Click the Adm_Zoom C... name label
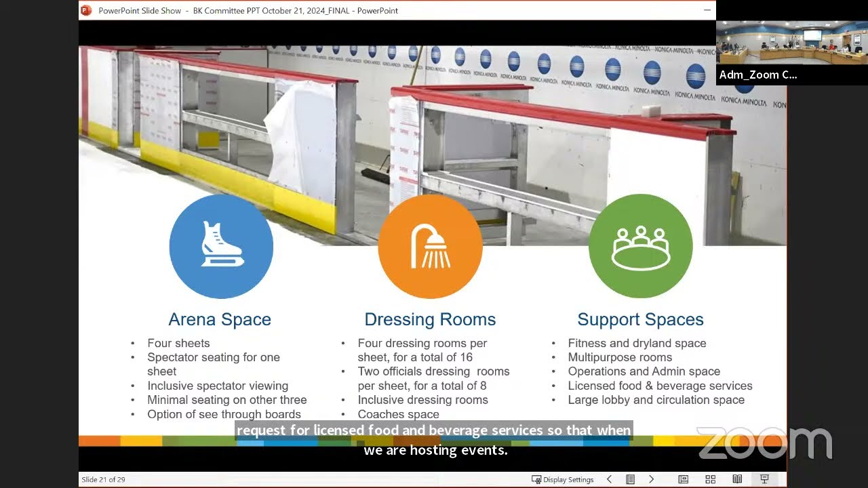The height and width of the screenshot is (488, 868). 757,75
